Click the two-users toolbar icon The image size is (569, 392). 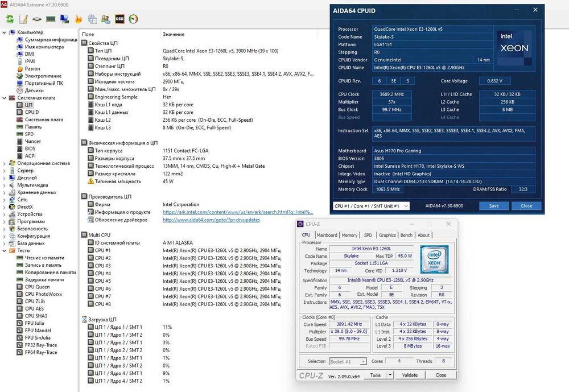click(106, 19)
